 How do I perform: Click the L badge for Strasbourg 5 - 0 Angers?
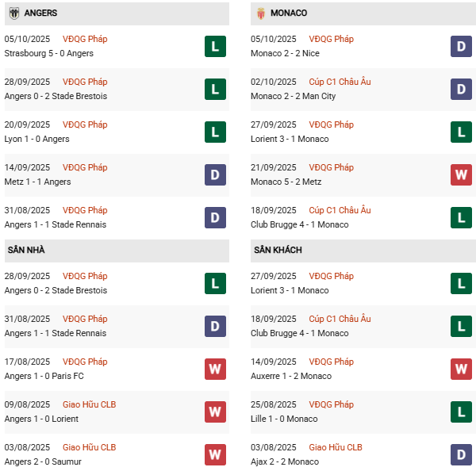coord(215,47)
